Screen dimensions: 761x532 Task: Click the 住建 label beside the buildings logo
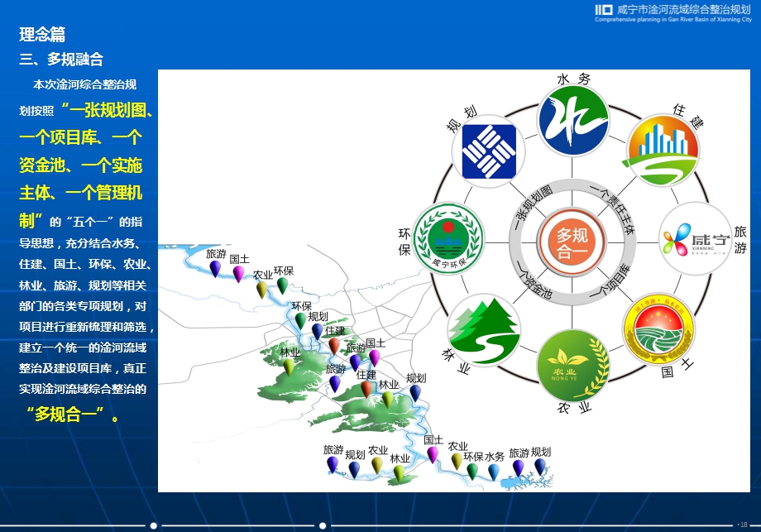(x=688, y=117)
